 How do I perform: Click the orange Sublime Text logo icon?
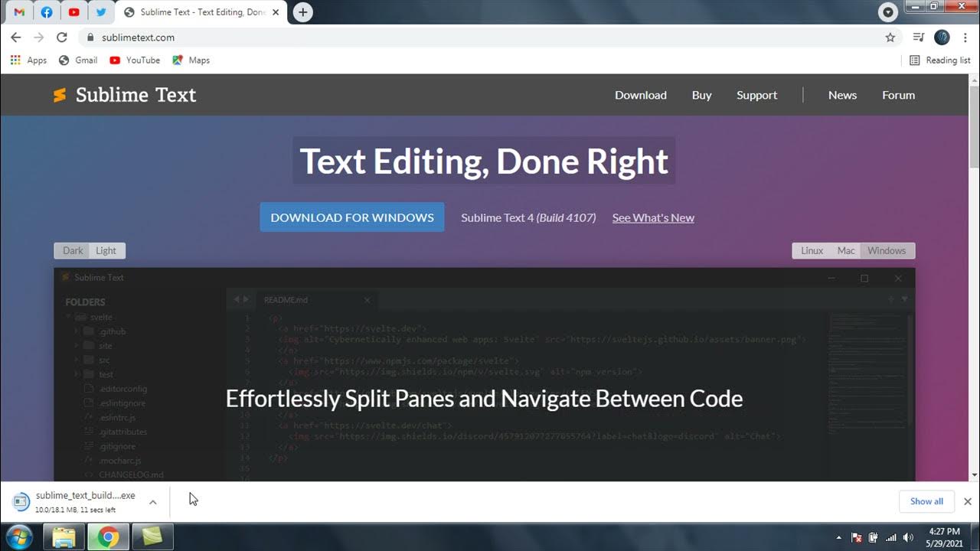pos(60,95)
